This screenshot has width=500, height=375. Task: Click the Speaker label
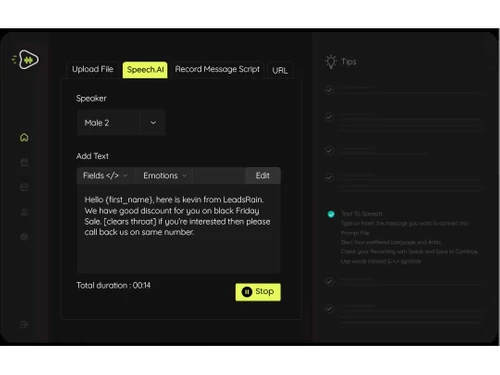pos(91,98)
